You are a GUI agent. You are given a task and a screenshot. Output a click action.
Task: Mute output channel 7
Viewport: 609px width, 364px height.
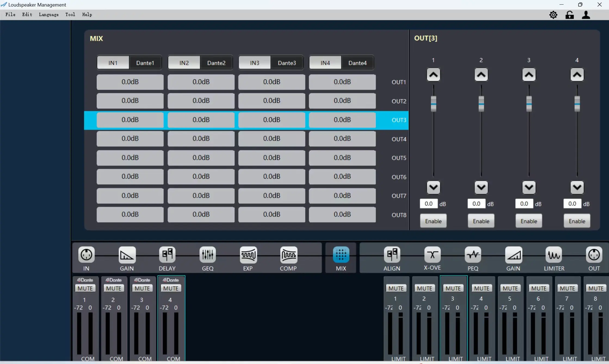point(567,288)
